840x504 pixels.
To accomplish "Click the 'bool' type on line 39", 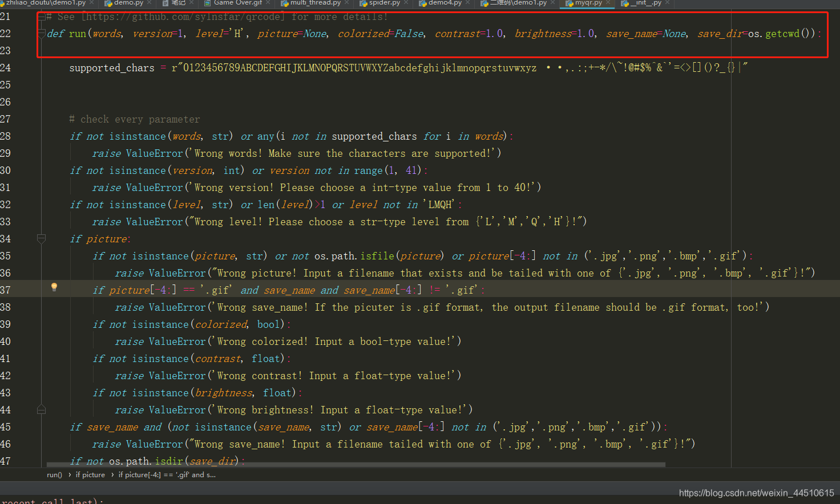I will pos(269,324).
